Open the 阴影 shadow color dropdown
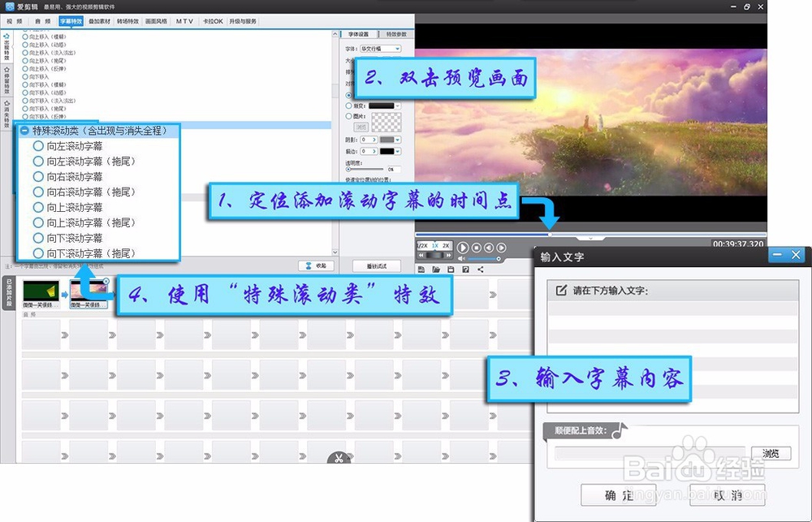This screenshot has width=812, height=522. (x=396, y=140)
